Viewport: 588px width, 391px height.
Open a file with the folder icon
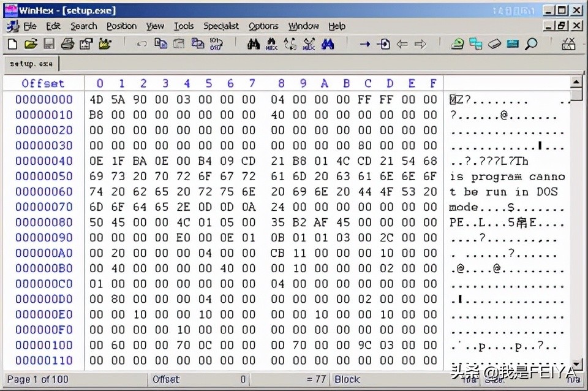coord(31,44)
